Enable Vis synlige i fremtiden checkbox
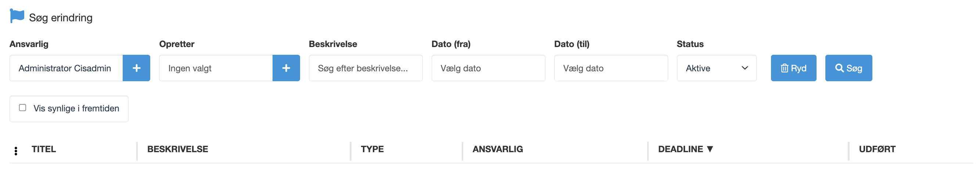The width and height of the screenshot is (980, 186). pos(23,108)
